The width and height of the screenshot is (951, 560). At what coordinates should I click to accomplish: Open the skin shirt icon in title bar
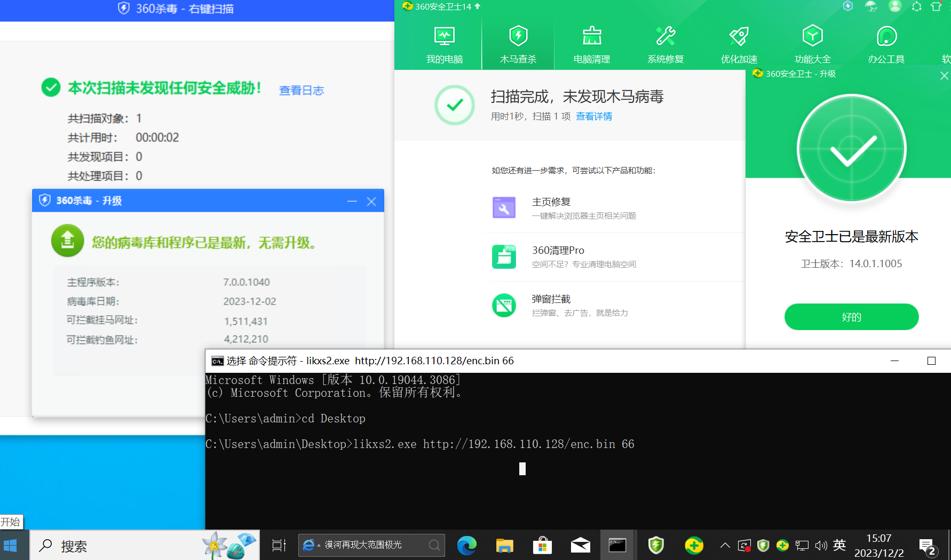(x=936, y=7)
